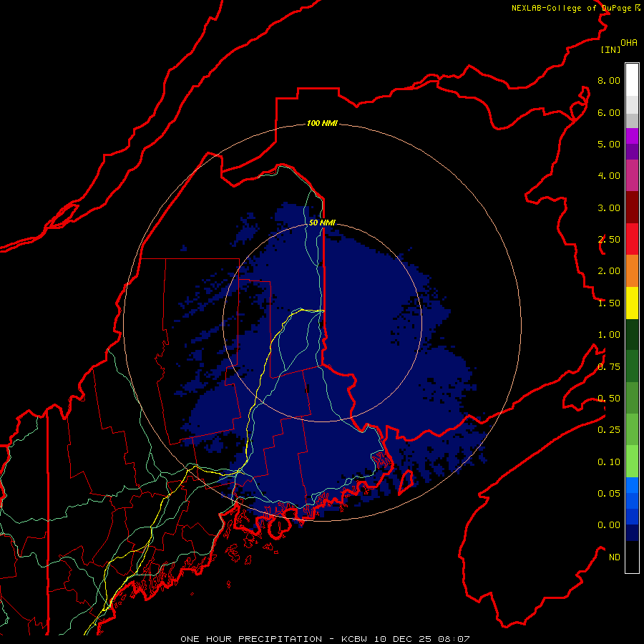
Task: Select the 0.10 legend value
Action: point(609,462)
